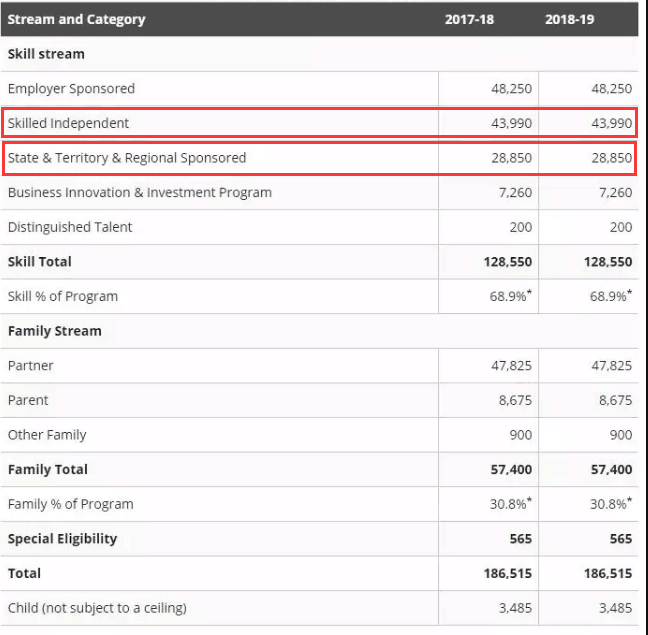
Task: Click the "Skill stream" section heading
Action: coord(46,54)
